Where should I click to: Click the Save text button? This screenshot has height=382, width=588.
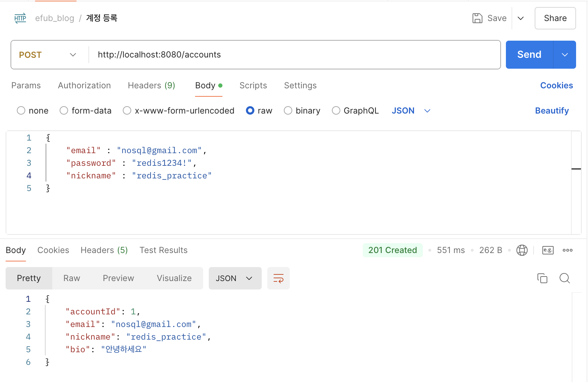(x=497, y=18)
